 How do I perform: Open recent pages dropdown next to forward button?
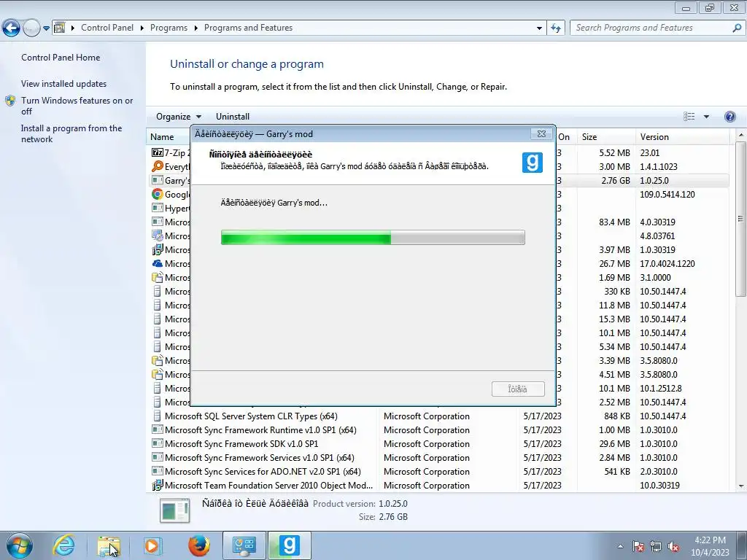click(46, 28)
